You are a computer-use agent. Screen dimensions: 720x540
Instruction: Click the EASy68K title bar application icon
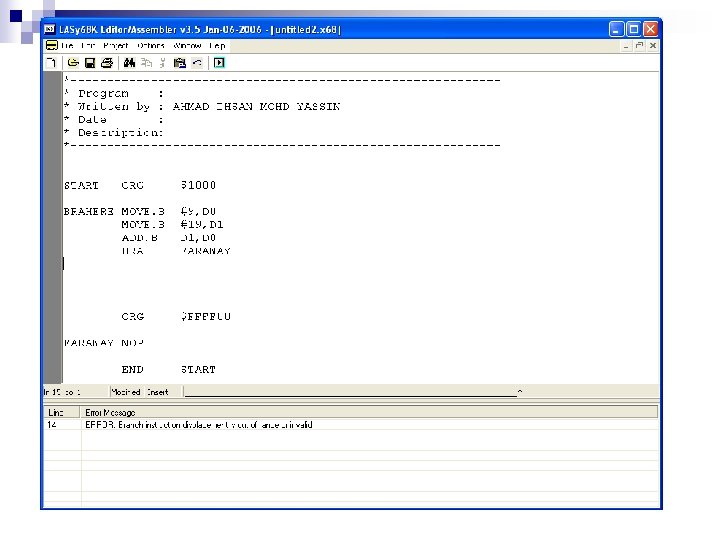tap(50, 29)
